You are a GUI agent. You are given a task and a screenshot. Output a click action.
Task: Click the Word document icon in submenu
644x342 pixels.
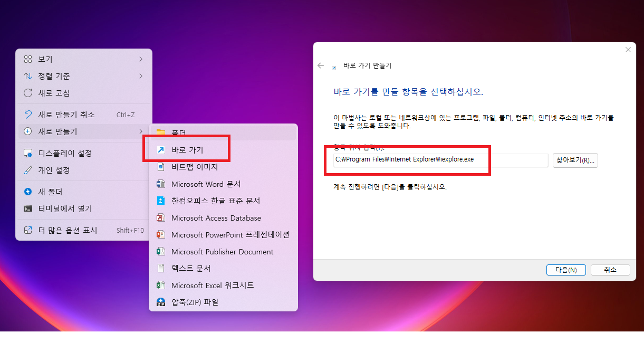(x=161, y=184)
